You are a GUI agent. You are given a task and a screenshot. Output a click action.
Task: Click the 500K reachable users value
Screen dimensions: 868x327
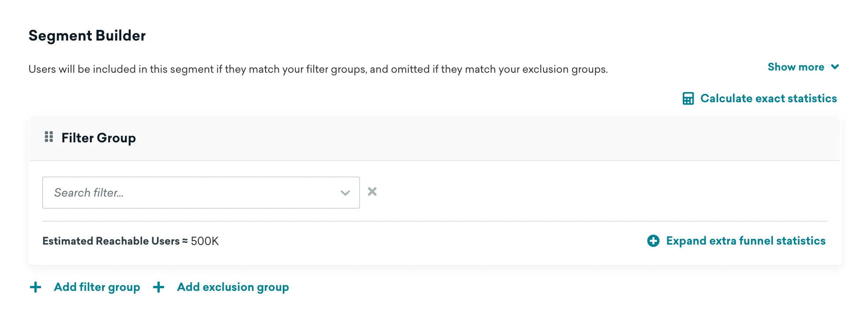pos(205,241)
